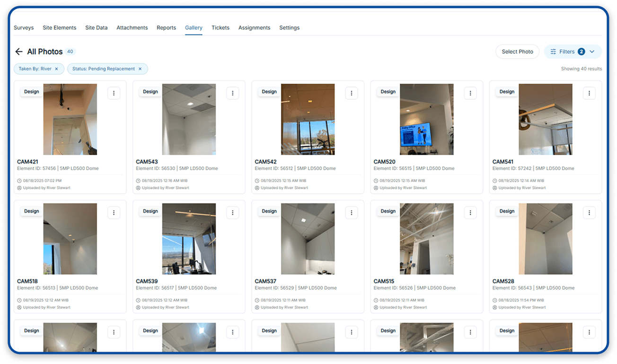The image size is (617, 364).
Task: Click the Select Photo button
Action: (x=517, y=52)
